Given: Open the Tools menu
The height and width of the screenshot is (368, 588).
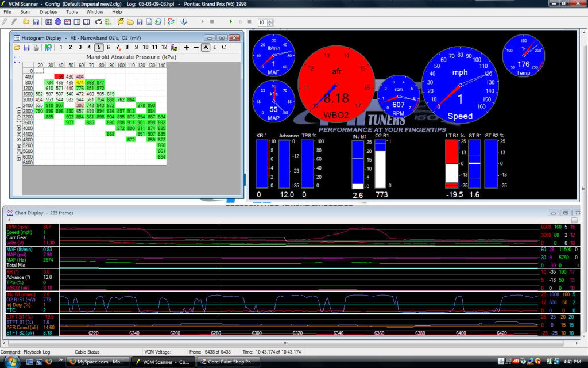Looking at the screenshot, I should tap(72, 12).
